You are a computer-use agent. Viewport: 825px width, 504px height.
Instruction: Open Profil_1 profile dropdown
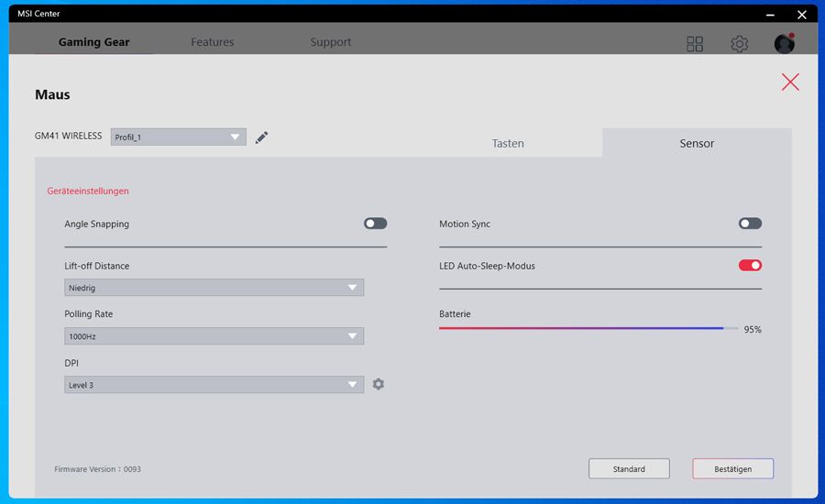[179, 137]
